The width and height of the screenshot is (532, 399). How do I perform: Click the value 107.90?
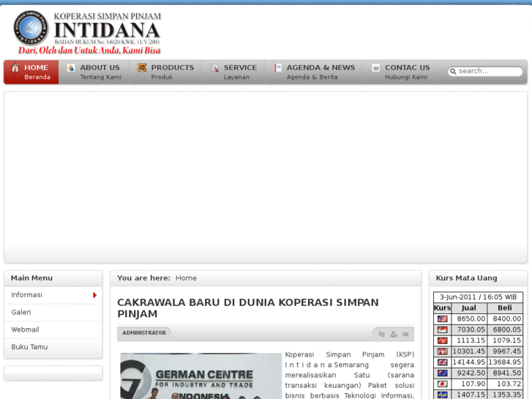473,384
